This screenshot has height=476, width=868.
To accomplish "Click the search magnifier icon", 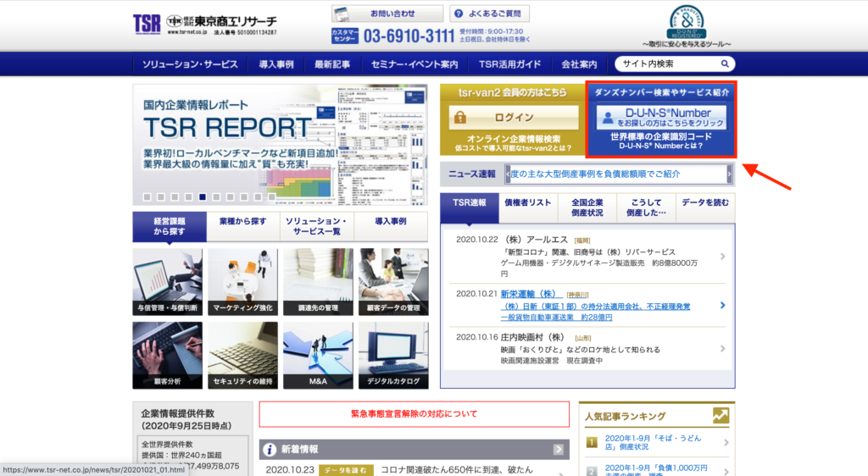I will (724, 64).
